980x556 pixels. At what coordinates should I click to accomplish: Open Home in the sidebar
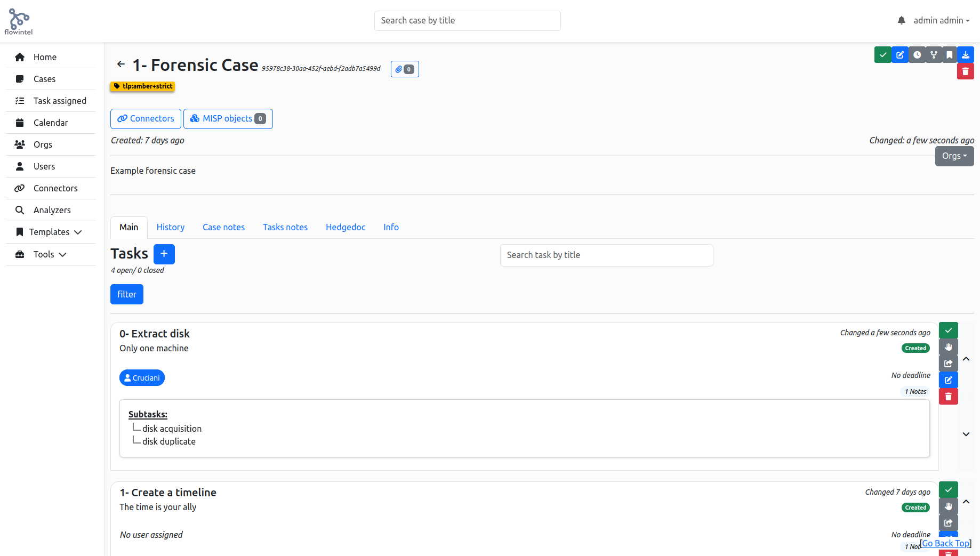pos(51,57)
